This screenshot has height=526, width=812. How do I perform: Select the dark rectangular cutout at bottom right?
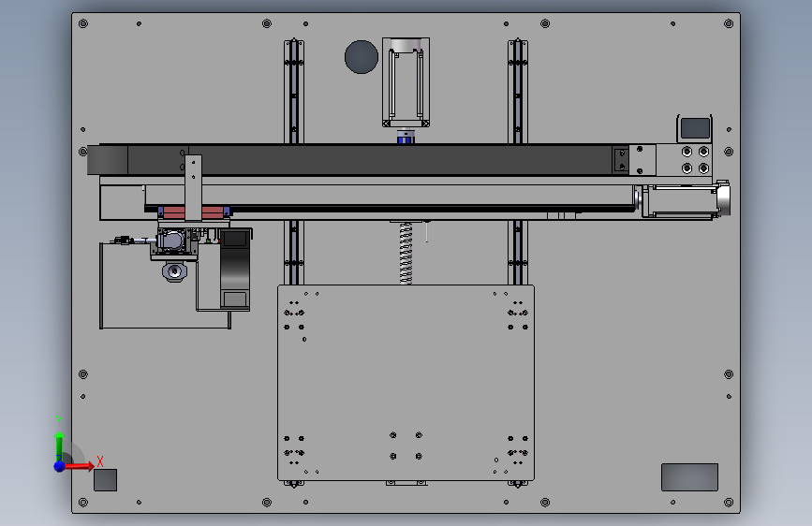point(689,477)
